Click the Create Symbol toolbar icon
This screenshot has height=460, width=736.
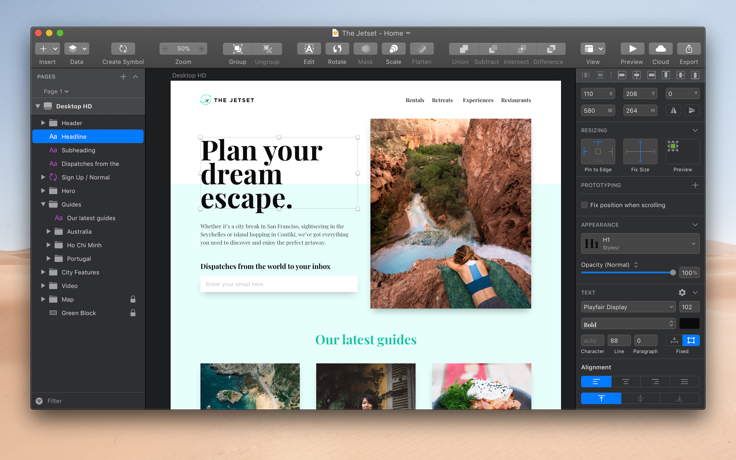123,49
